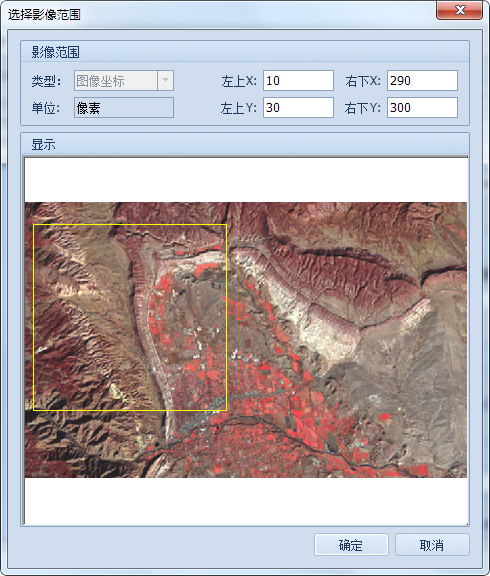The height and width of the screenshot is (576, 490).
Task: Click the preview panel resize grip
Action: [x=466, y=523]
